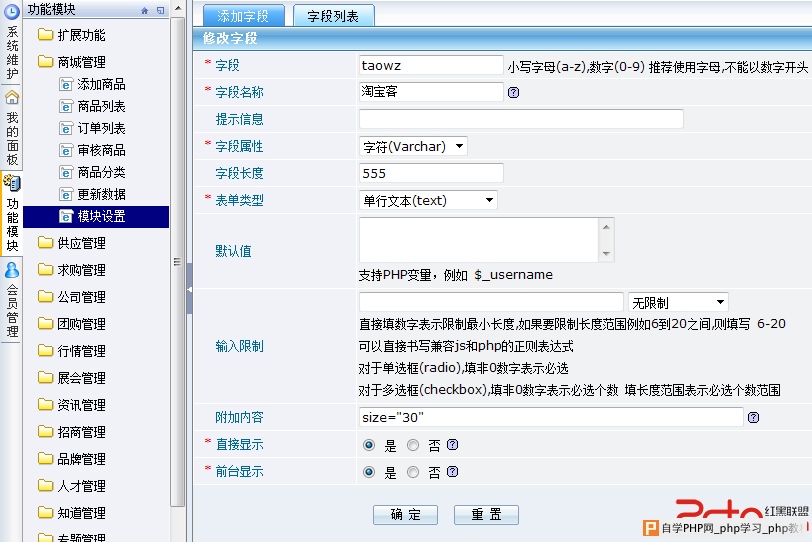This screenshot has width=812, height=542.
Task: Select the function modules sidebar icon
Action: click(x=12, y=183)
